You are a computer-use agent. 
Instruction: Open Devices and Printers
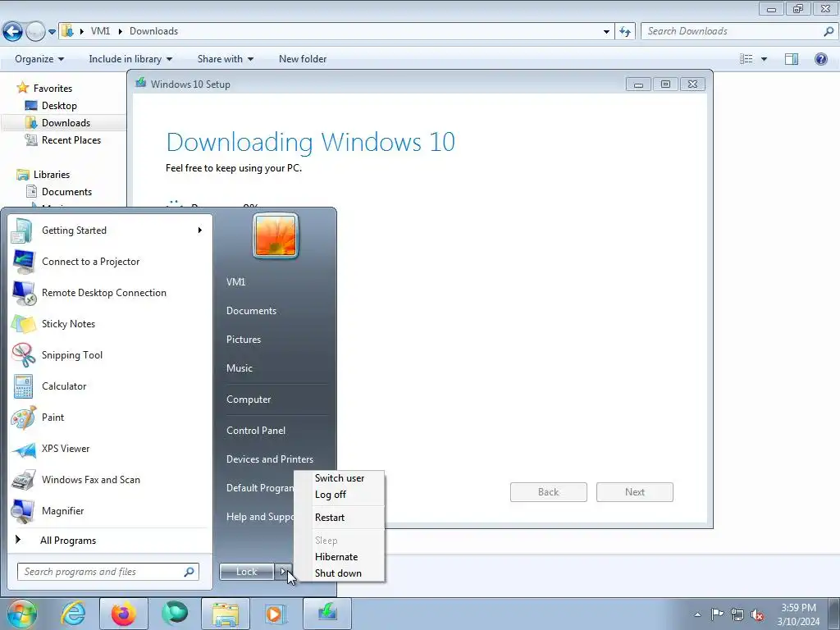coord(270,459)
